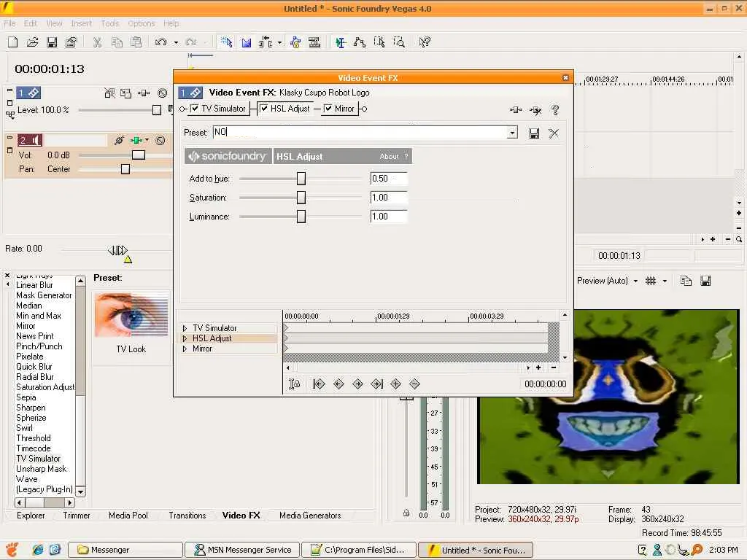Uncheck the TV Simulator effect checkbox
Viewport: 747px width, 560px height.
(194, 109)
